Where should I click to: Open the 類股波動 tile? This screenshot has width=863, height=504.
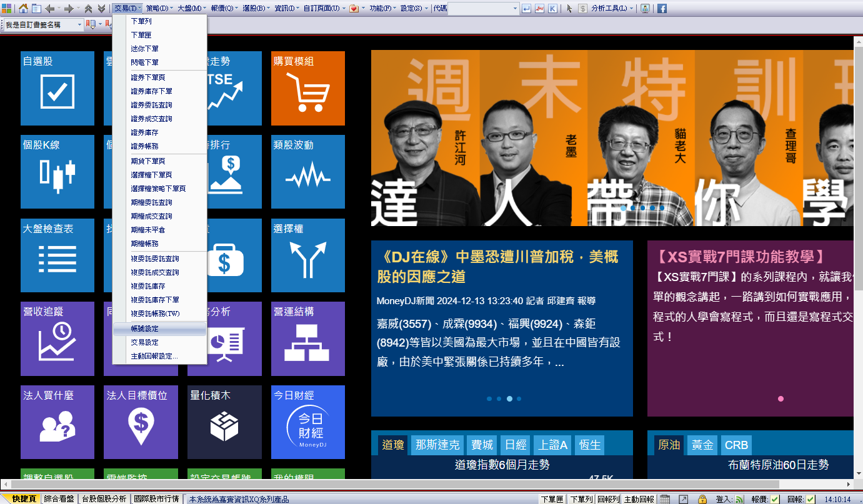point(308,172)
